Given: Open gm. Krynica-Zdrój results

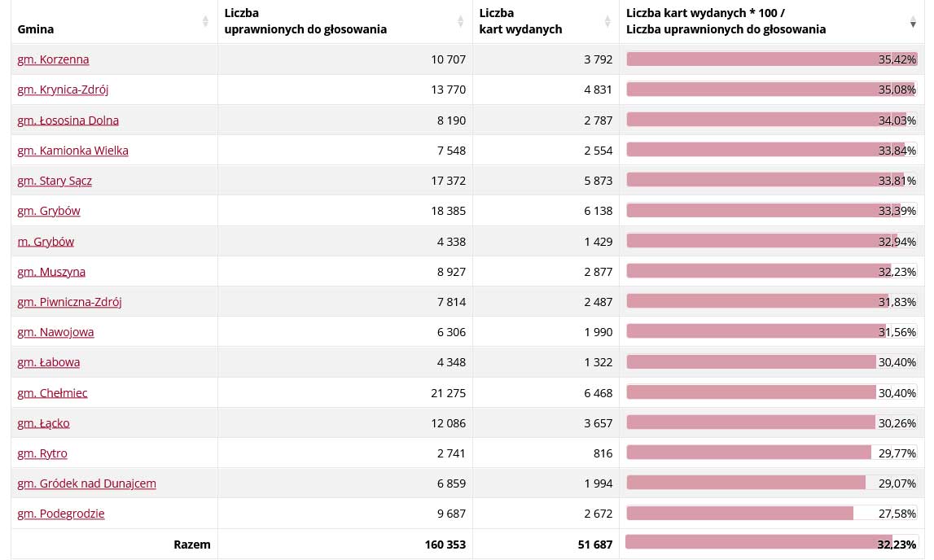Looking at the screenshot, I should click(63, 90).
